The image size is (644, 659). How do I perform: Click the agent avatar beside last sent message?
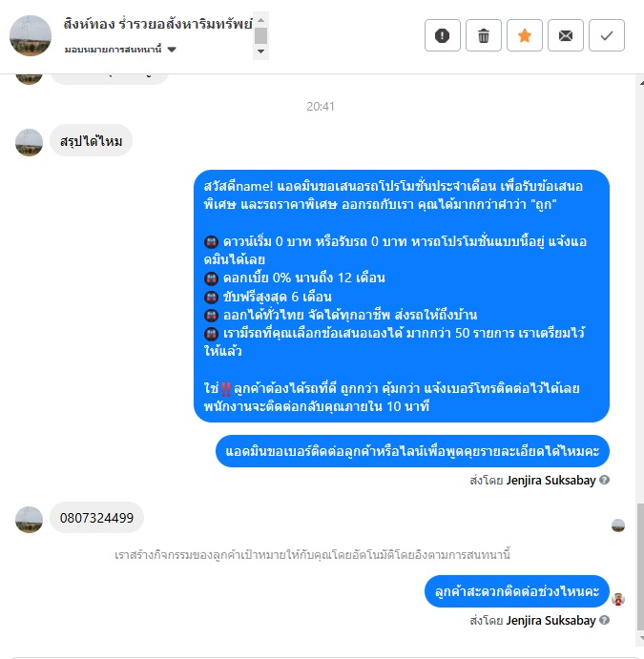pyautogui.click(x=618, y=599)
